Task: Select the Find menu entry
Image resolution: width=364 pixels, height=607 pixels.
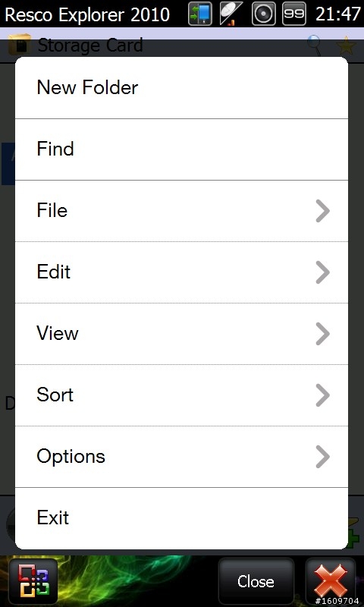Action: [181, 149]
